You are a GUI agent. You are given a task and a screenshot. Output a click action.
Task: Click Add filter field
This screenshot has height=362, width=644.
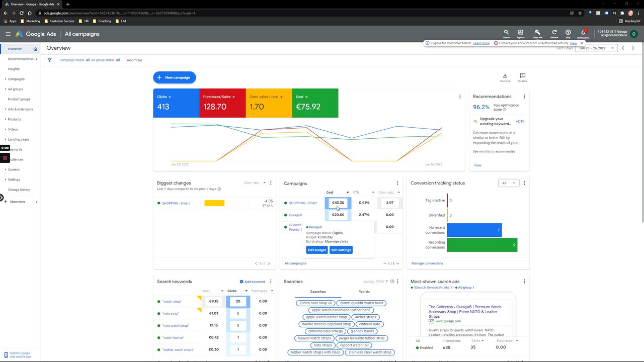[134, 60]
